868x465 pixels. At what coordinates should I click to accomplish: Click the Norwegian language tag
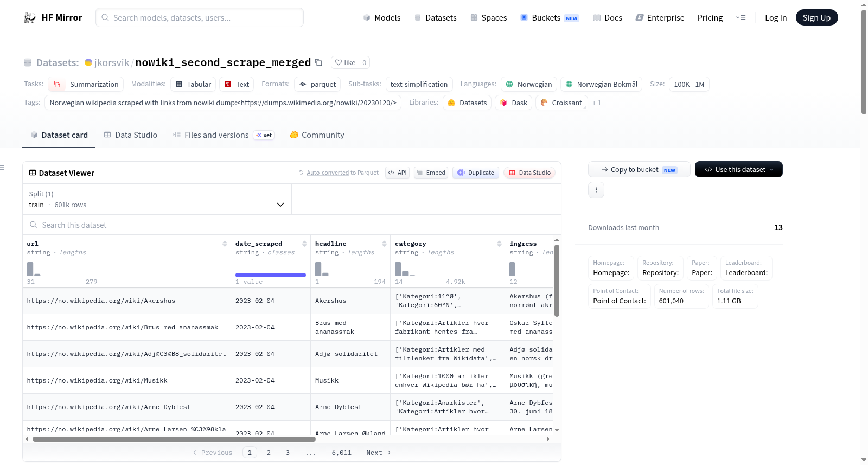pos(529,84)
